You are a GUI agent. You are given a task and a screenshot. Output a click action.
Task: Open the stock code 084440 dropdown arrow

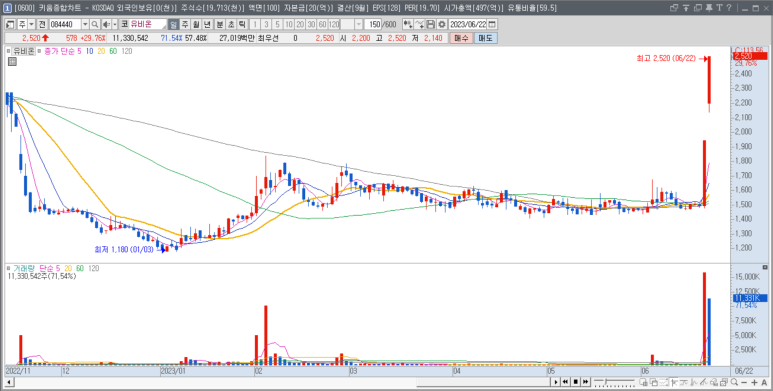pos(85,24)
